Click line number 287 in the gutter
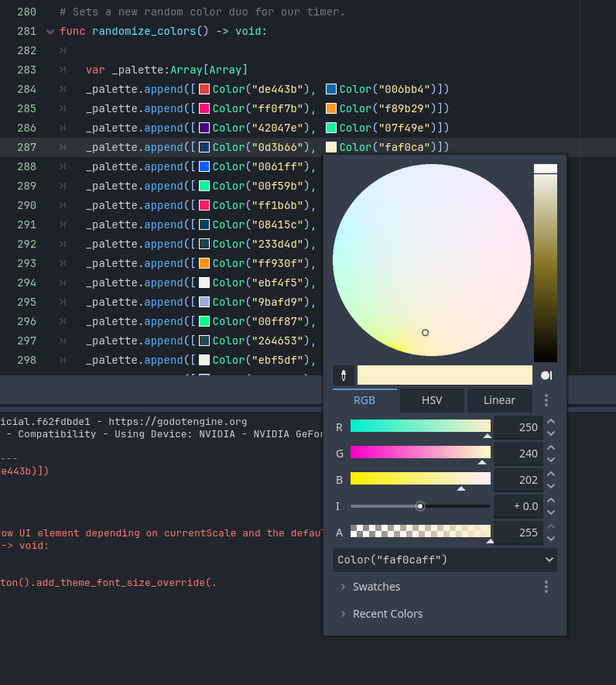Viewport: 616px width, 685px height. click(x=26, y=147)
